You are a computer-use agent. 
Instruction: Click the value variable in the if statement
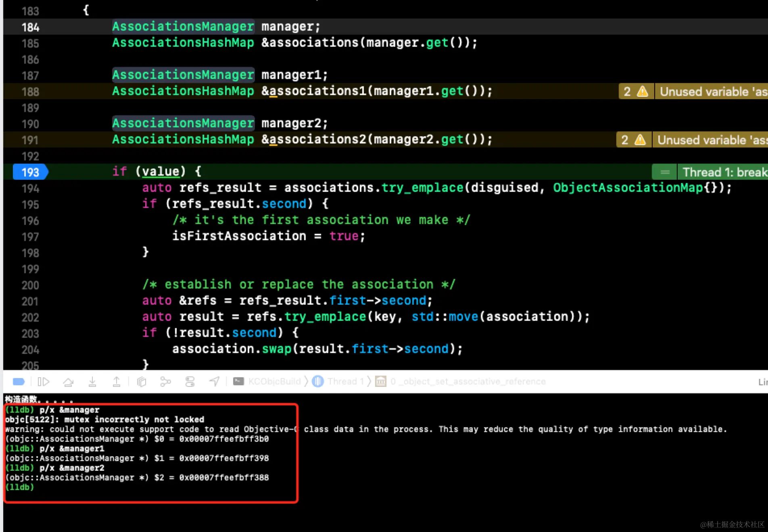pyautogui.click(x=161, y=172)
